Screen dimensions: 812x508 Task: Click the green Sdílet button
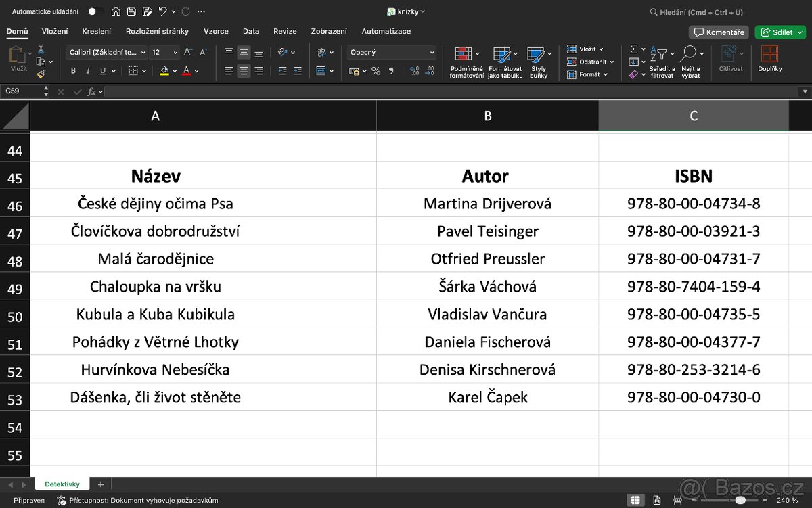click(x=780, y=32)
